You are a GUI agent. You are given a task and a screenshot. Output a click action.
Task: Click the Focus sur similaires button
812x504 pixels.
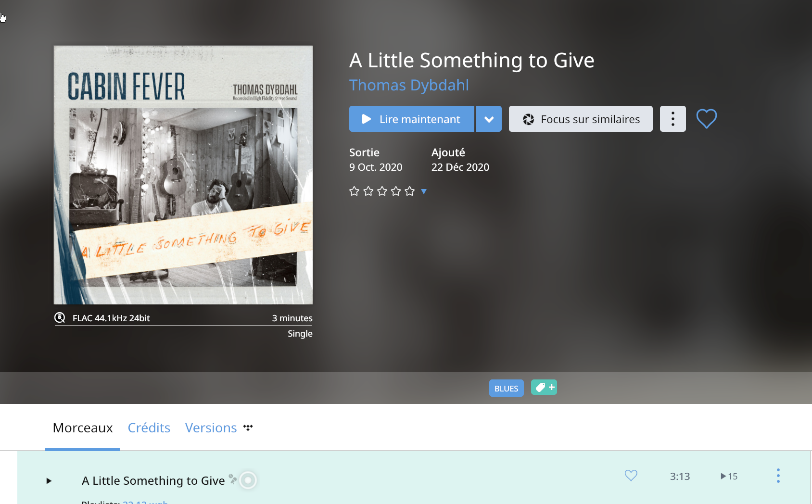581,119
